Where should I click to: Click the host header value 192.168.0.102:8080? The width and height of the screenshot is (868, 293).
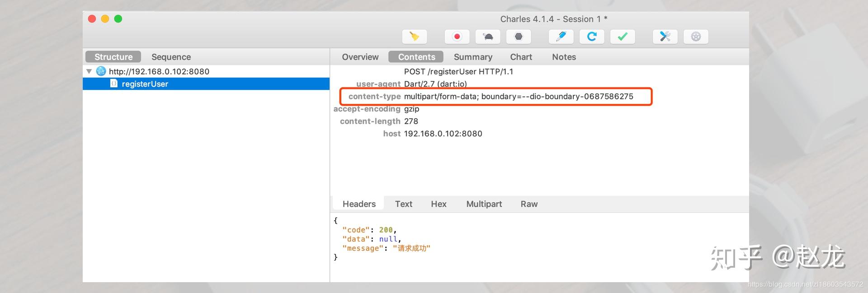pyautogui.click(x=443, y=134)
